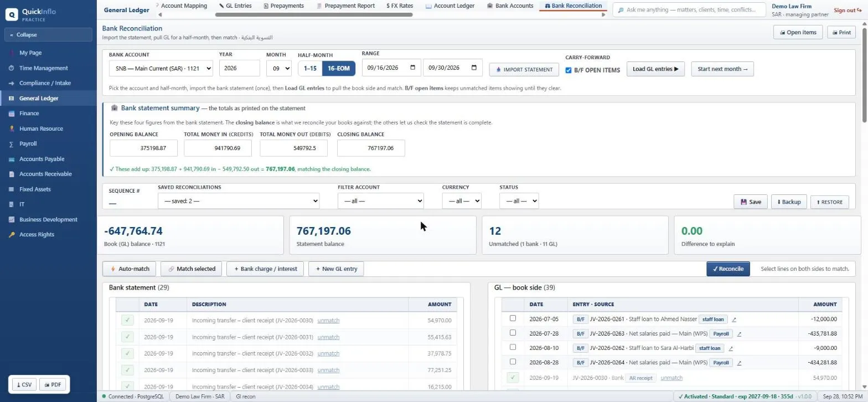Click Sign out link
The image size is (868, 402).
(848, 10)
